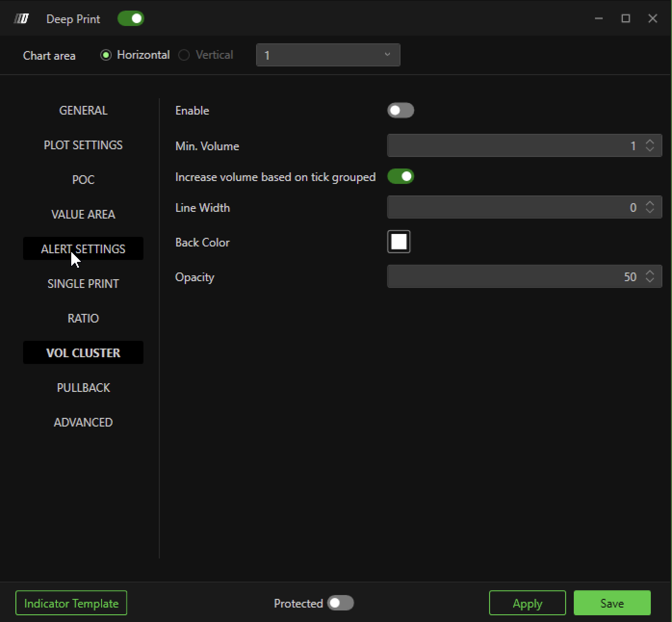
Task: Click the Line Width stepper arrows
Action: (649, 207)
